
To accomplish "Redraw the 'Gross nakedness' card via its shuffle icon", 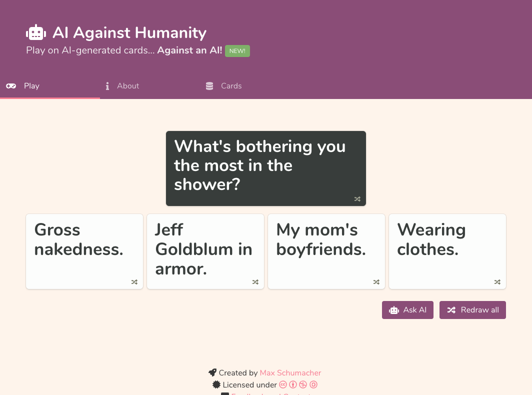I will pyautogui.click(x=134, y=282).
